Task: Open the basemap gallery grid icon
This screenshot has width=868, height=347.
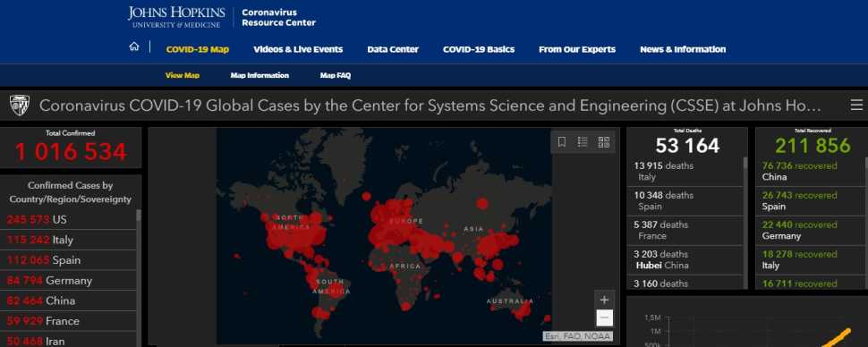Action: click(x=604, y=142)
